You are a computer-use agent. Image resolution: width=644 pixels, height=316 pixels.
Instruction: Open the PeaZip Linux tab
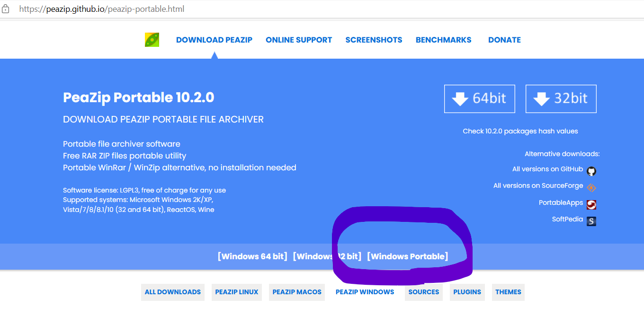[x=237, y=292]
